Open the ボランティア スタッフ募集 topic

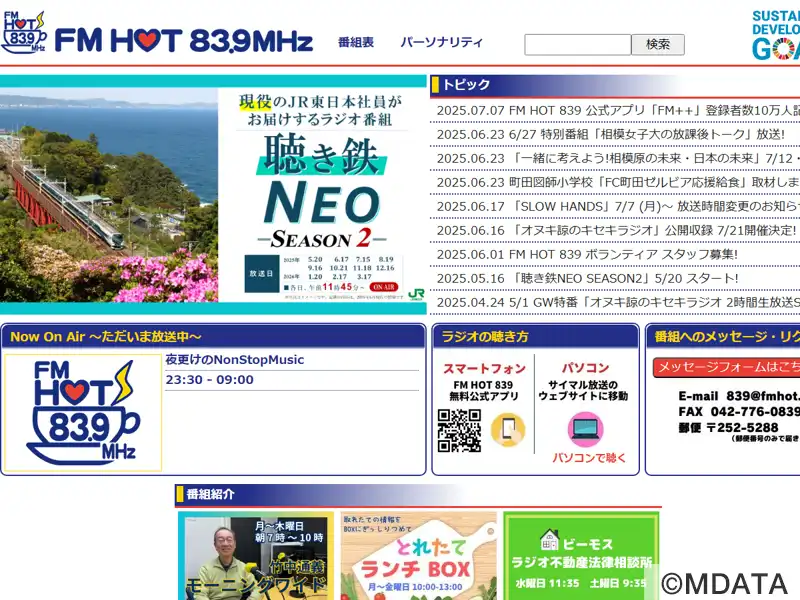click(587, 254)
